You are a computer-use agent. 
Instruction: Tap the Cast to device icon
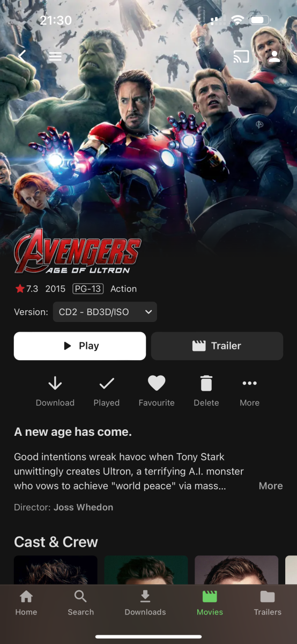[x=241, y=56]
